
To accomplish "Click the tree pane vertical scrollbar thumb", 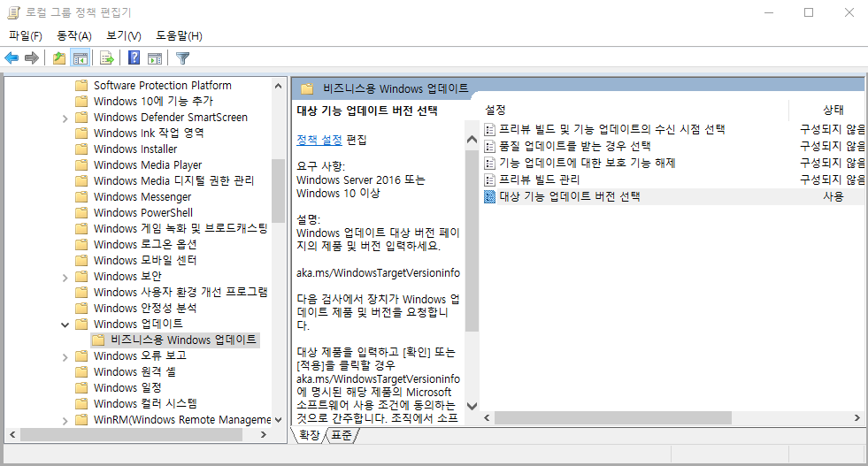I will point(279,192).
